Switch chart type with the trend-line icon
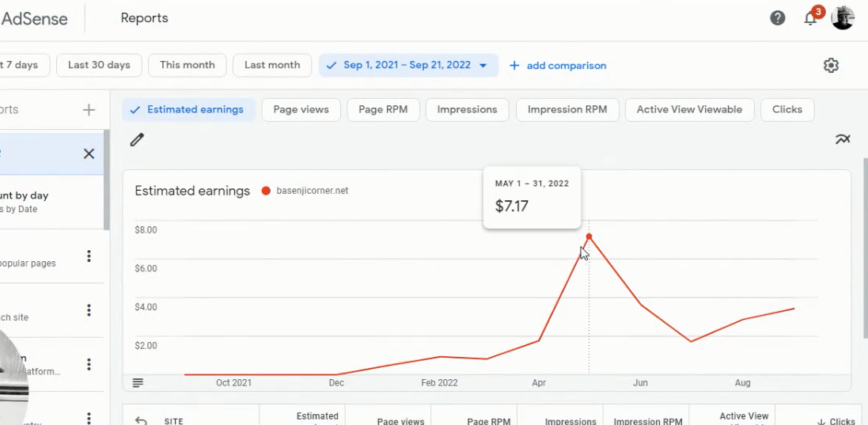This screenshot has height=425, width=868. pyautogui.click(x=843, y=139)
